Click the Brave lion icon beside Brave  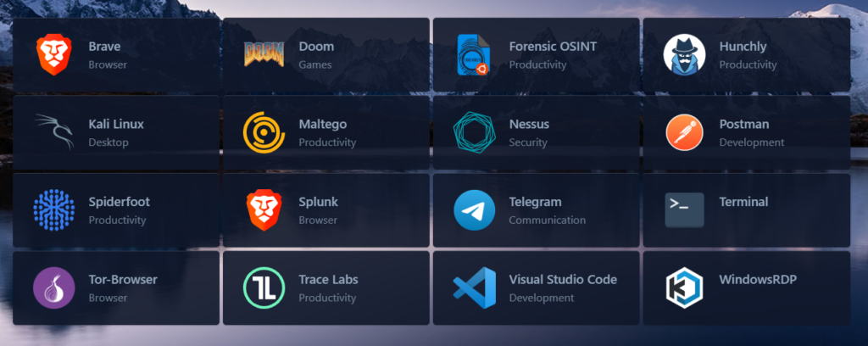click(53, 55)
